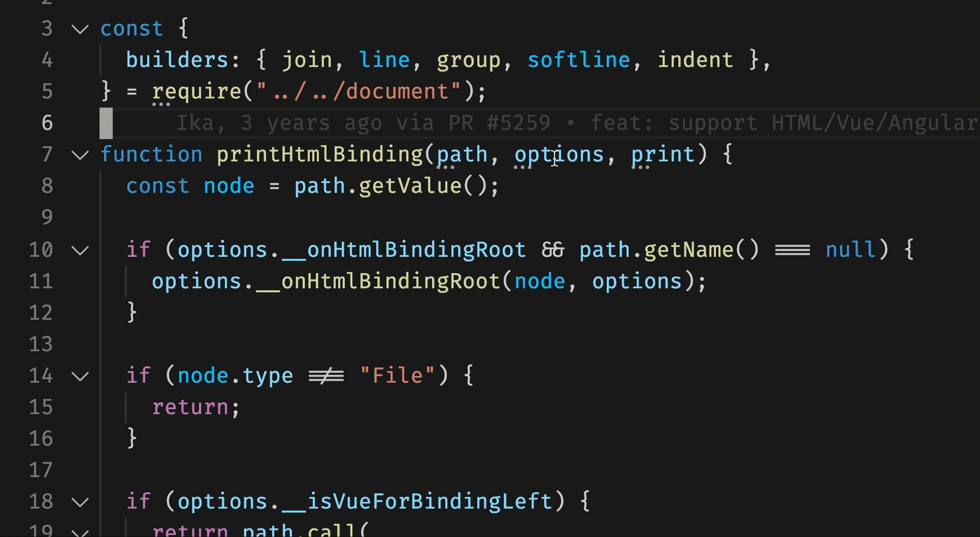Collapse the __isVueForBindingLeft block on line 18
This screenshot has width=980, height=537.
coord(80,502)
